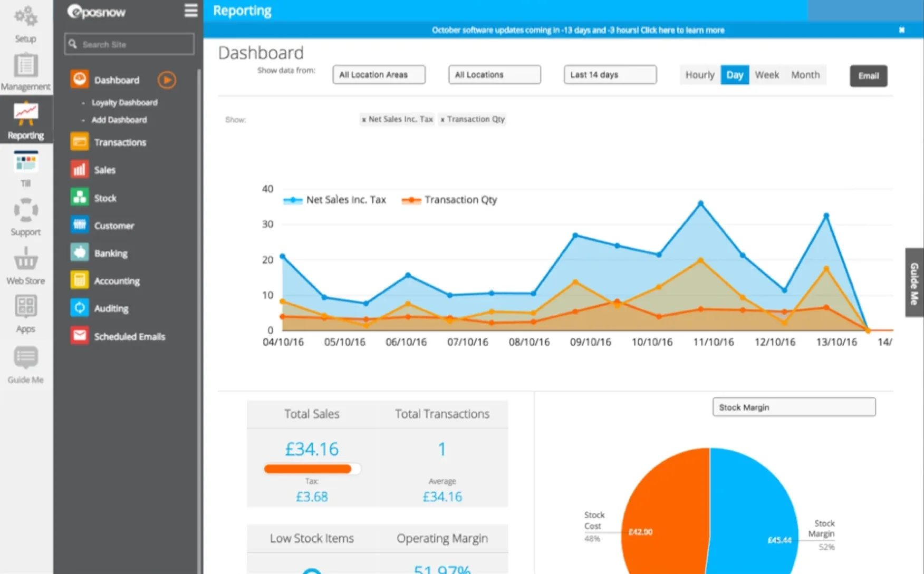This screenshot has height=574, width=924.
Task: Click the Dashboard menu label in sidebar
Action: [117, 80]
